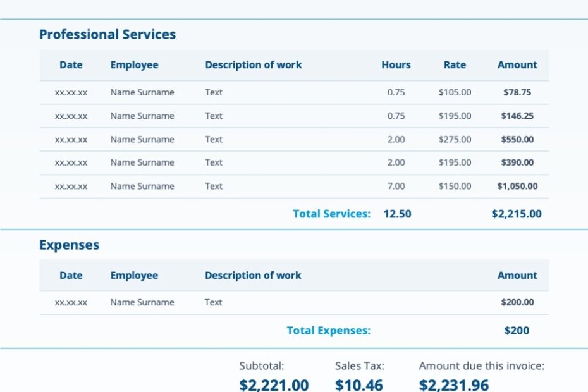Viewport: 588px width, 392px height.
Task: Click the Professional Services section heading
Action: click(107, 34)
